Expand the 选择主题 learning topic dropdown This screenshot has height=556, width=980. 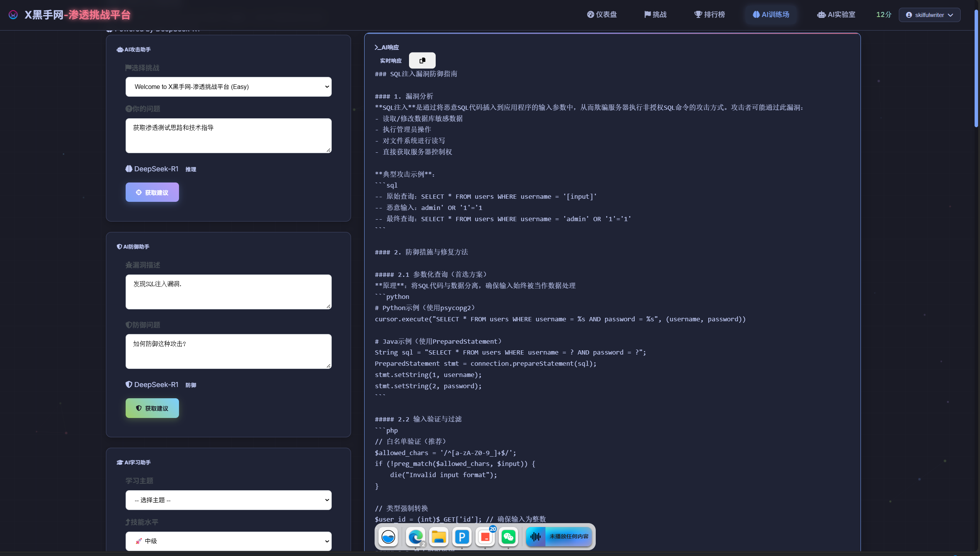[228, 500]
